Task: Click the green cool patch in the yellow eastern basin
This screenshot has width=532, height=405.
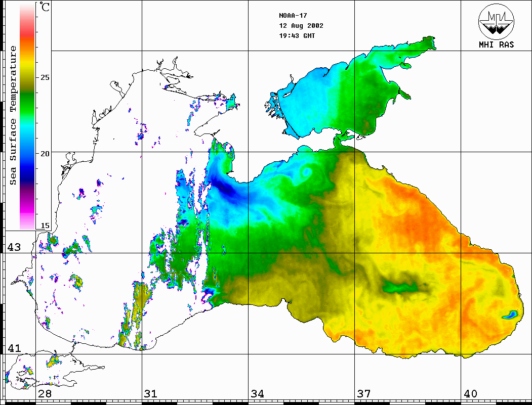Action: [x=400, y=287]
